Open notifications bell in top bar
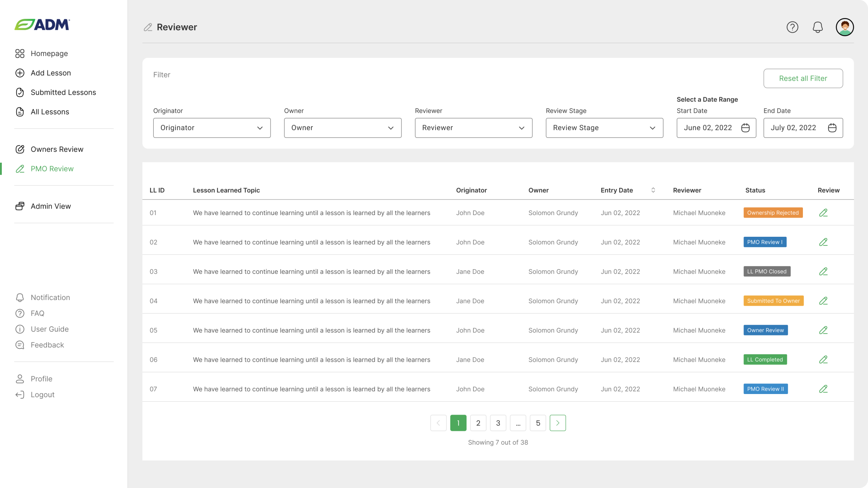This screenshot has height=488, width=868. coord(817,27)
